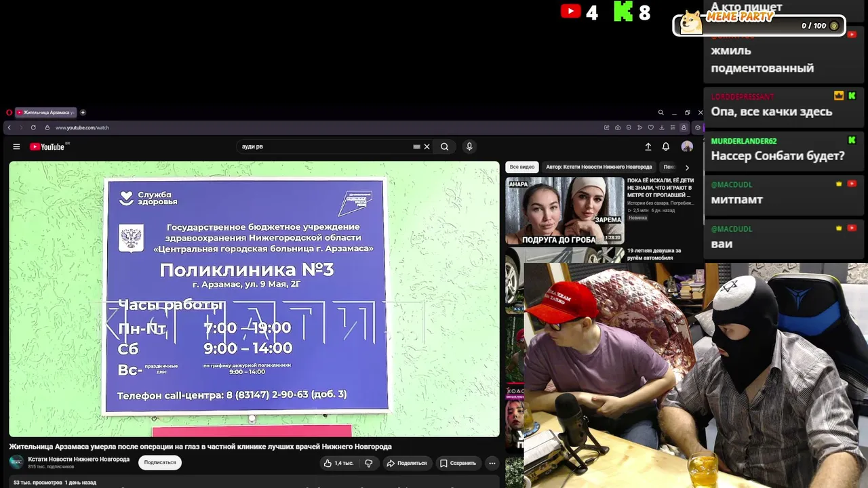
Task: Select the "Все видео" filter chip
Action: point(522,167)
